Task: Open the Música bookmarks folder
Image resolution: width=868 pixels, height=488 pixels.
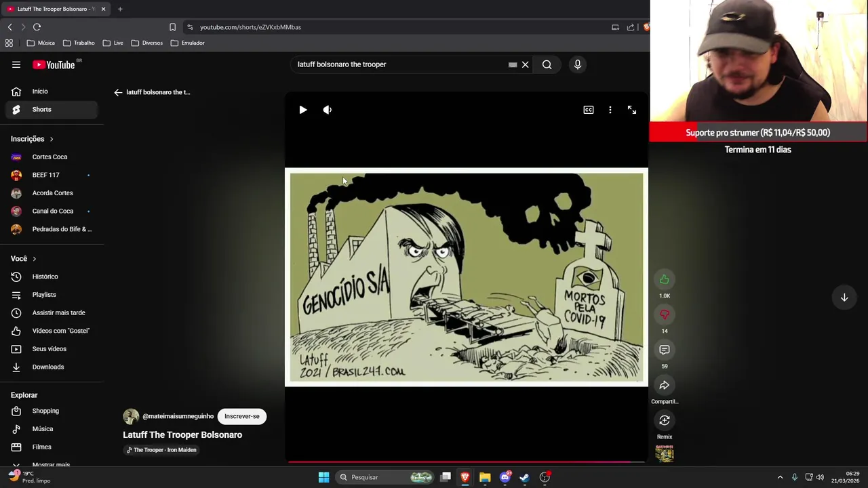Action: [x=41, y=43]
